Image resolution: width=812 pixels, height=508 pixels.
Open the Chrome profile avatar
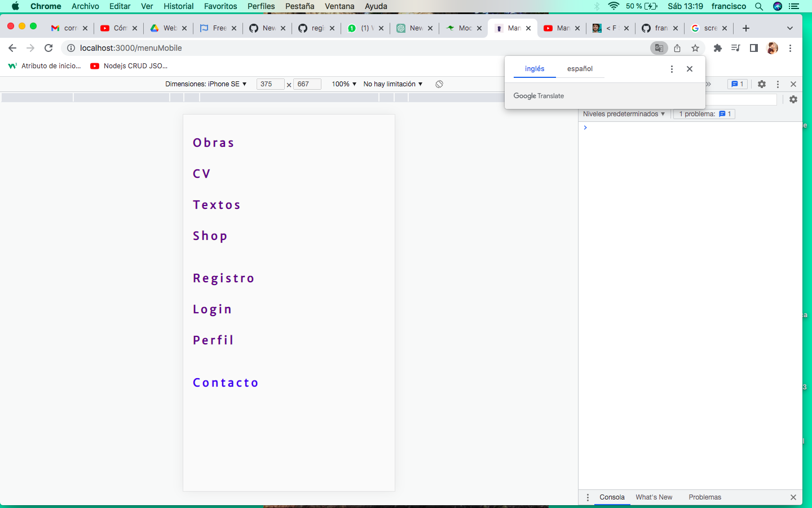773,48
